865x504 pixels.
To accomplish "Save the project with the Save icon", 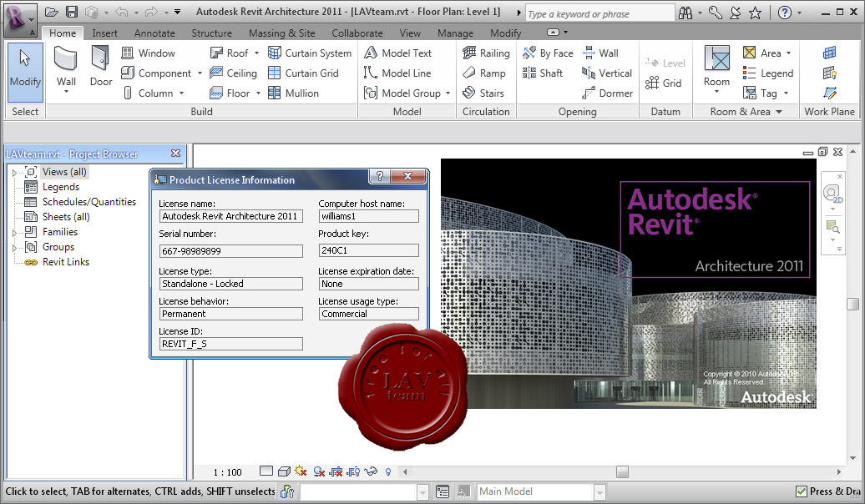I will click(72, 12).
